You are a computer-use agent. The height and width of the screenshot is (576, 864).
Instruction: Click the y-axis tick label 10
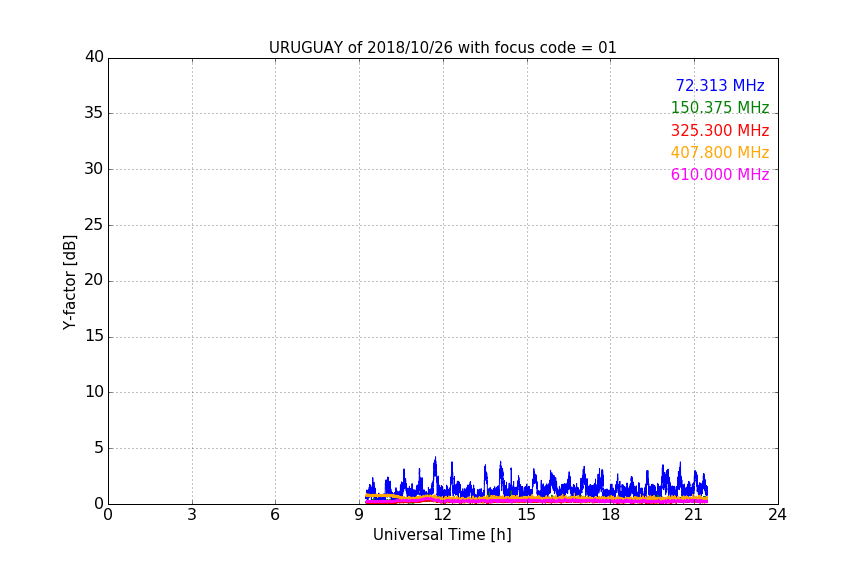(x=94, y=392)
